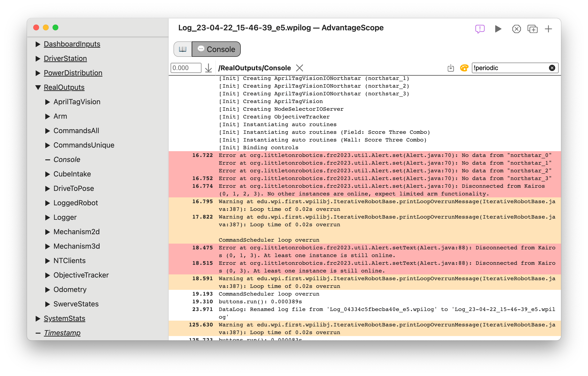Image resolution: width=588 pixels, height=376 pixels.
Task: Expand the Arm tree item
Action: (x=48, y=116)
